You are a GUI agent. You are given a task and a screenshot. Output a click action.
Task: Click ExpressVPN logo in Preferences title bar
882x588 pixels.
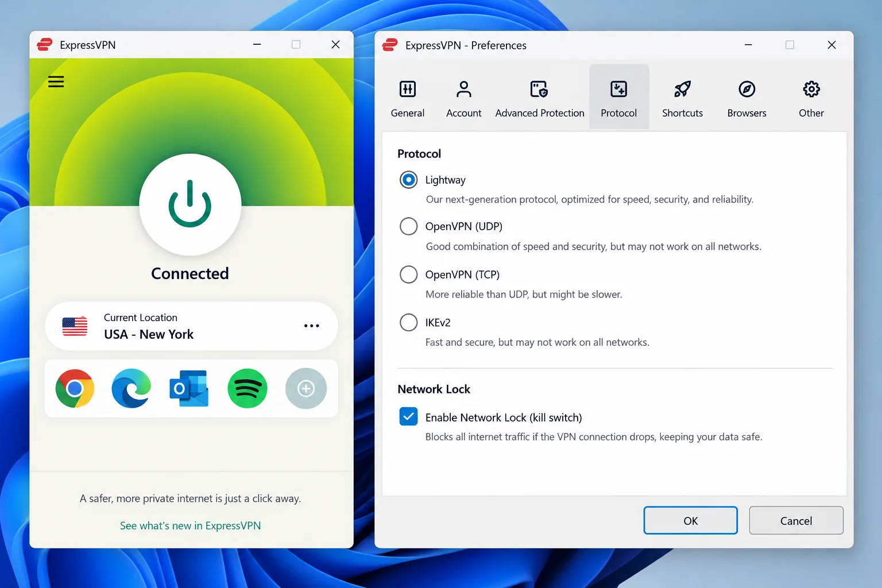[390, 45]
